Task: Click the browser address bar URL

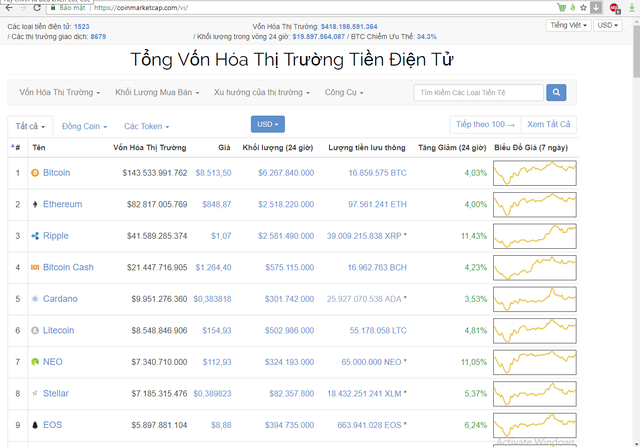Action: click(141, 8)
